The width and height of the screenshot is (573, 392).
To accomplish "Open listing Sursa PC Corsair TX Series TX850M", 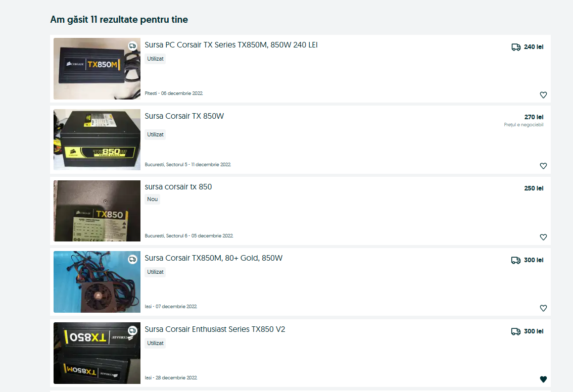I will [x=231, y=45].
